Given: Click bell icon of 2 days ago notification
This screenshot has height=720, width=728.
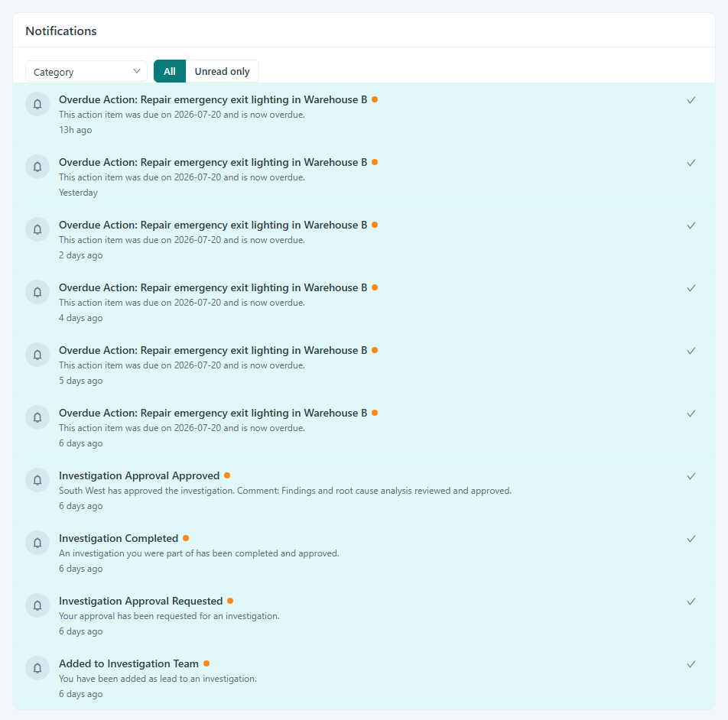Looking at the screenshot, I should point(37,229).
